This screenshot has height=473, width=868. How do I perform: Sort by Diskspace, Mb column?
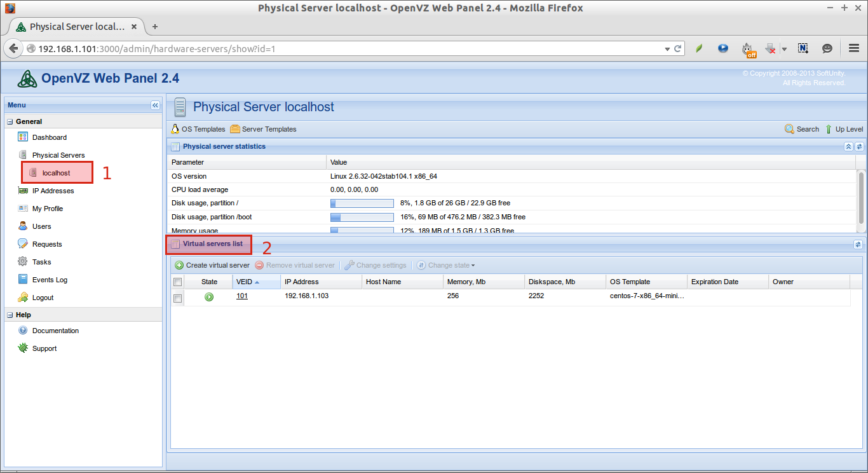pyautogui.click(x=566, y=282)
